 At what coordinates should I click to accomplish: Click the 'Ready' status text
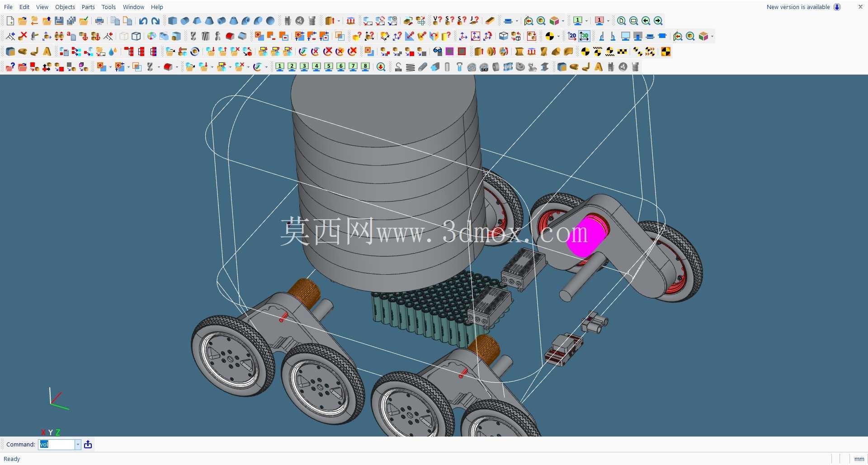(x=12, y=459)
